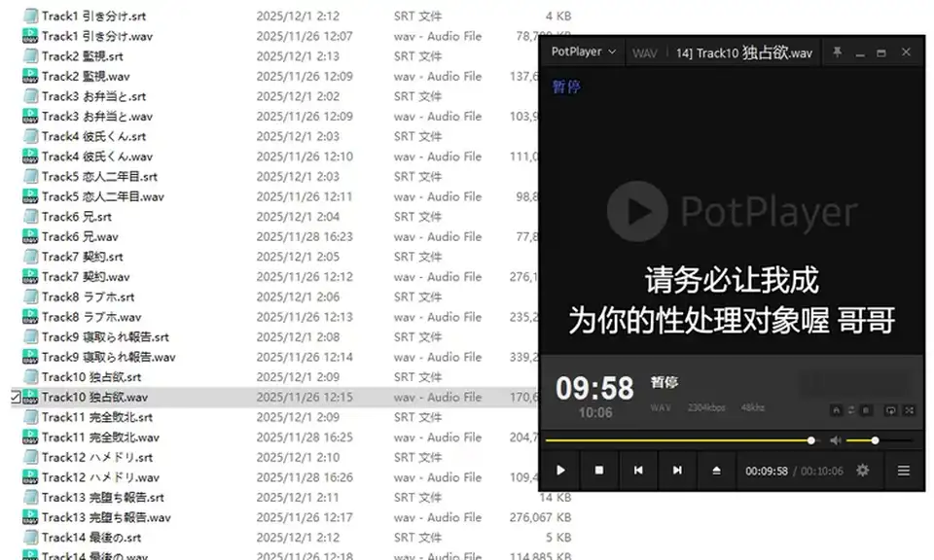This screenshot has height=560, width=934.
Task: Click the Track9 寝取られ報告.wav audio icon
Action: 30,357
